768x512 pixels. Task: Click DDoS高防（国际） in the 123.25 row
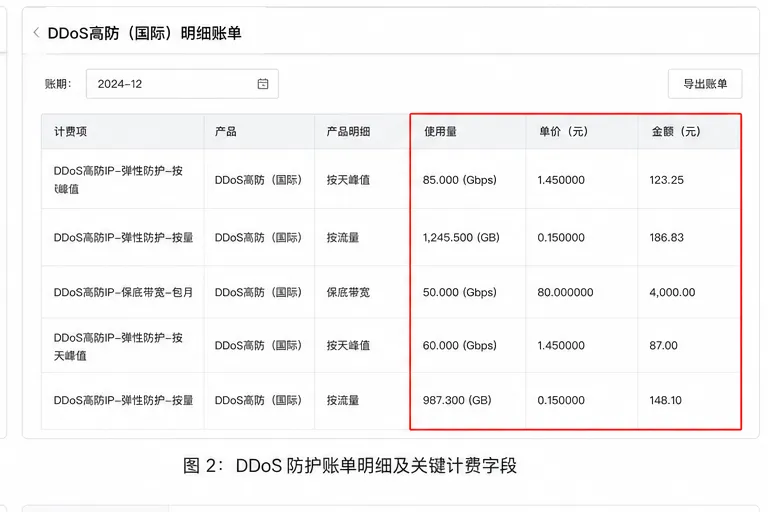[258, 180]
